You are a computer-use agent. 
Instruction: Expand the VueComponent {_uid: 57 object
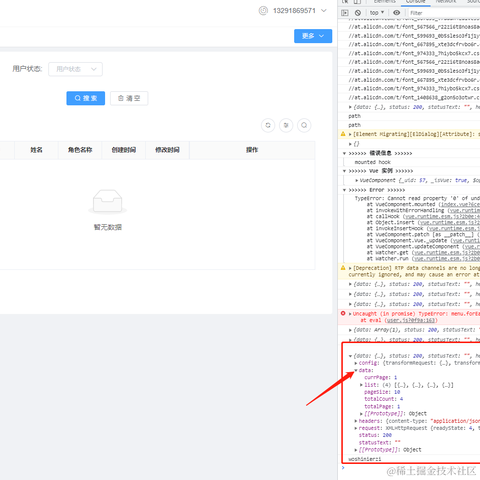pos(357,180)
